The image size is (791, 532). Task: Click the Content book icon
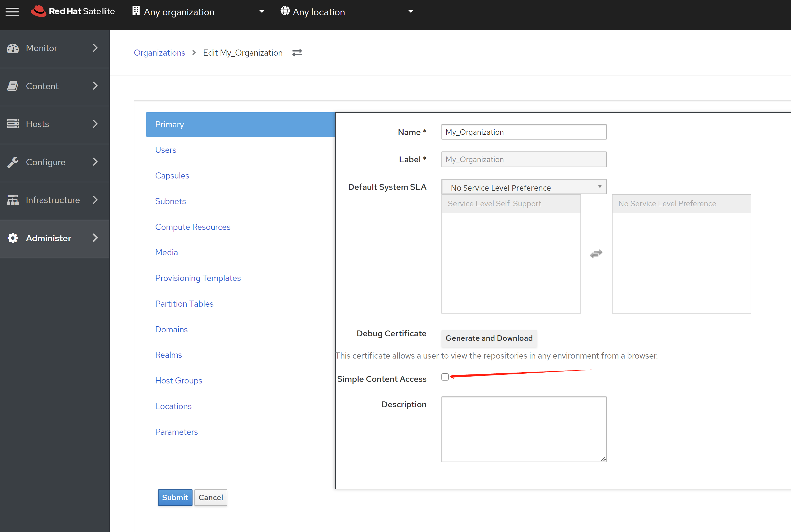pos(13,86)
